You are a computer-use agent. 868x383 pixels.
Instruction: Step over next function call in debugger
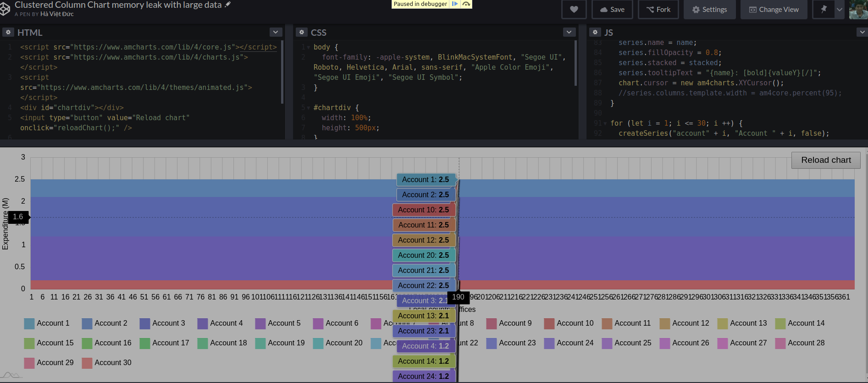(x=466, y=4)
